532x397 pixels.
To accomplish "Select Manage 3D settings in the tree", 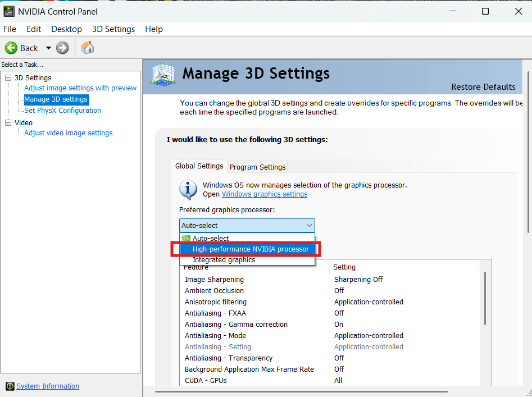I will [x=56, y=99].
